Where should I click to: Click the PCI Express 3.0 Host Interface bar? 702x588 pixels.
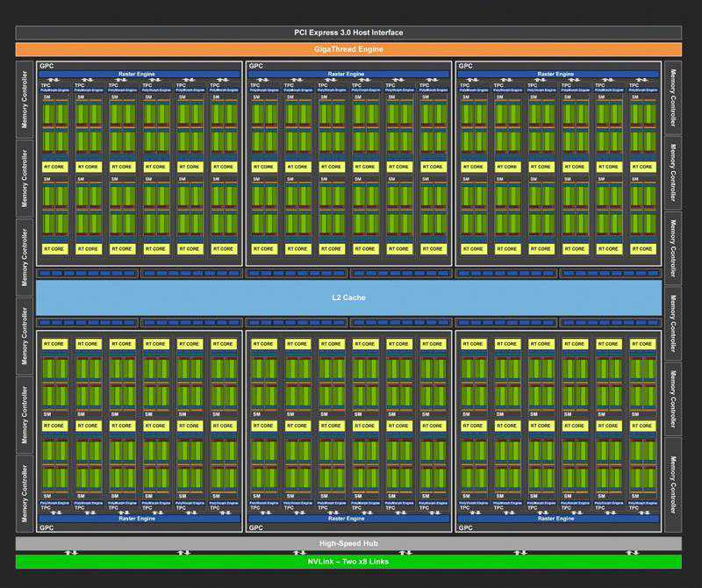click(x=348, y=32)
